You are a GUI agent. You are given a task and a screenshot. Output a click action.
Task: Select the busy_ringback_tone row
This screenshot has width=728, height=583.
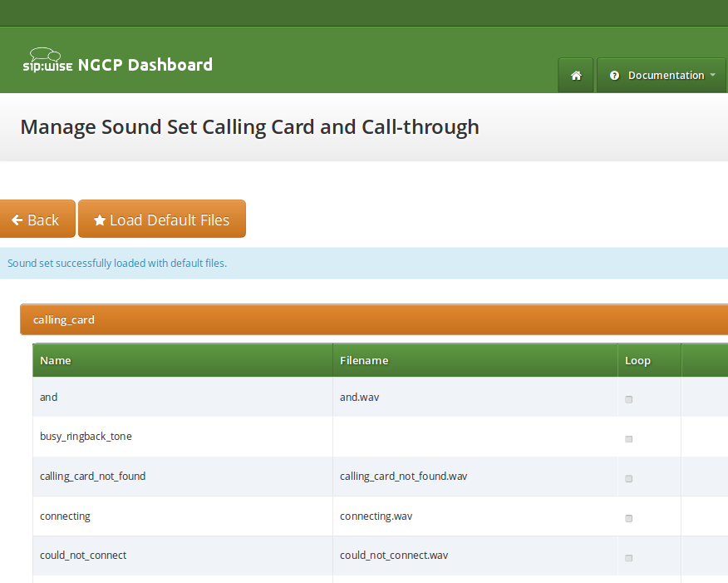click(86, 437)
